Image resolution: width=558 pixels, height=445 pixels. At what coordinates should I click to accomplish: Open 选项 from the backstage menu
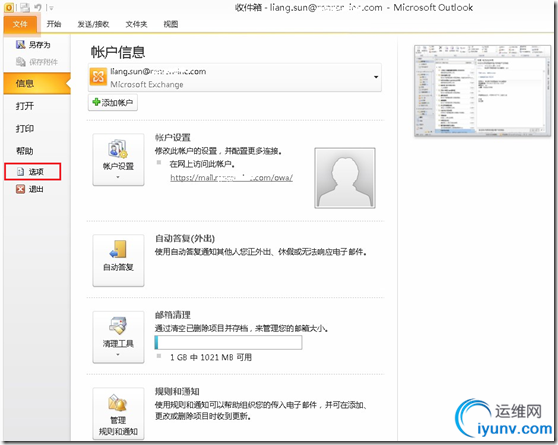pyautogui.click(x=33, y=172)
